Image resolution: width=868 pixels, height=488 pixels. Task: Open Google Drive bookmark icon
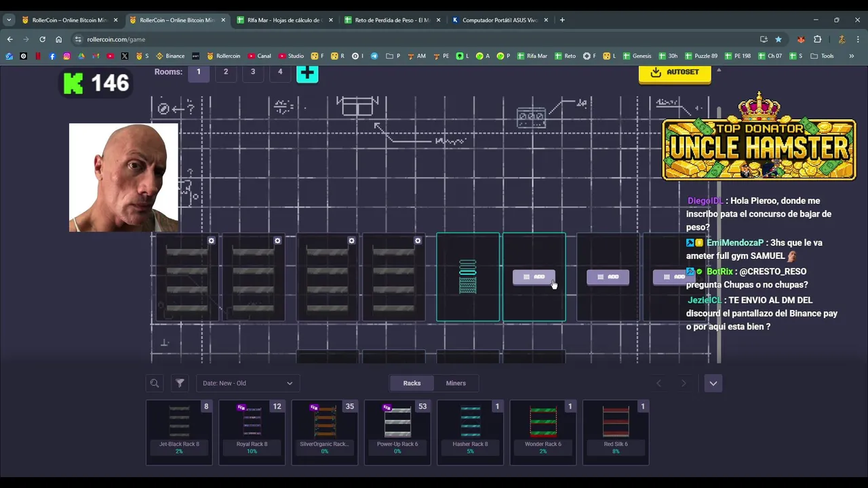click(x=81, y=56)
